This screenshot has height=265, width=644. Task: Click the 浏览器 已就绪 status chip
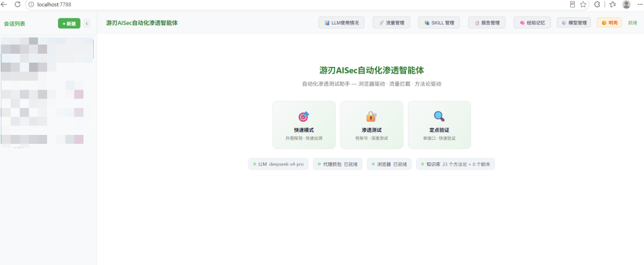[389, 164]
